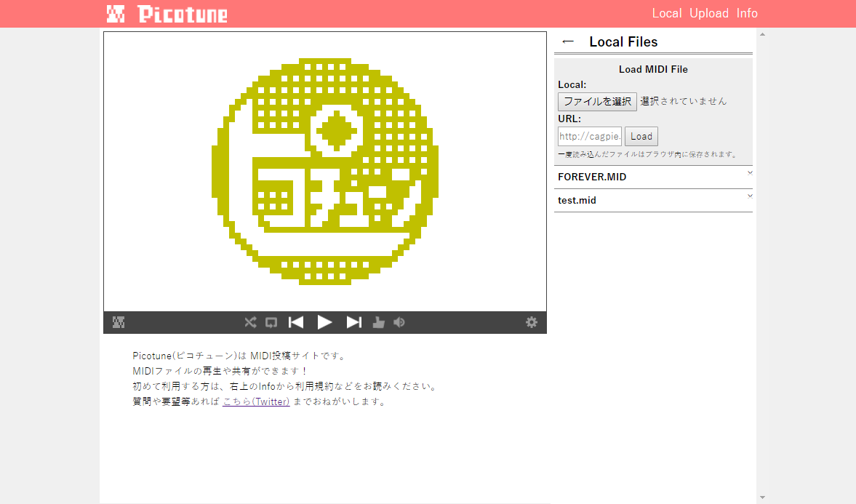
Task: Toggle repeat playback
Action: point(271,323)
